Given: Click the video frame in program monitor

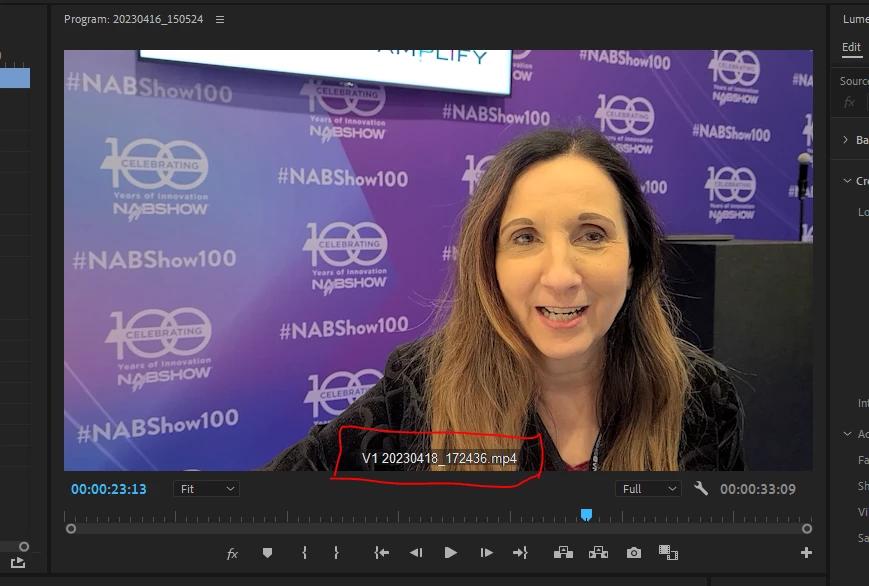Looking at the screenshot, I should pos(438,261).
